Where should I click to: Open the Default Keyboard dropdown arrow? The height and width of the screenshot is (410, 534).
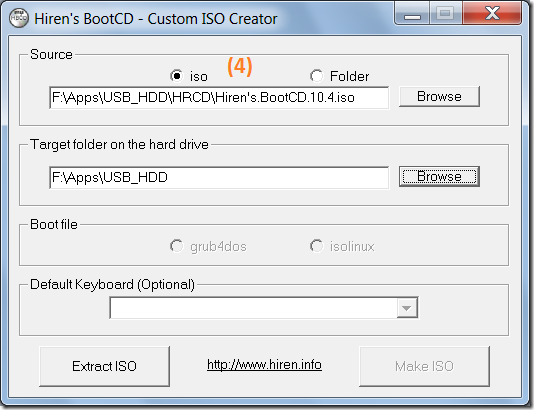pyautogui.click(x=407, y=308)
